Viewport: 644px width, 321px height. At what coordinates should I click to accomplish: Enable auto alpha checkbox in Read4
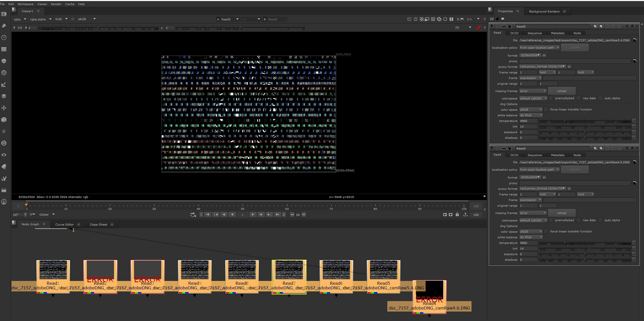[601, 220]
